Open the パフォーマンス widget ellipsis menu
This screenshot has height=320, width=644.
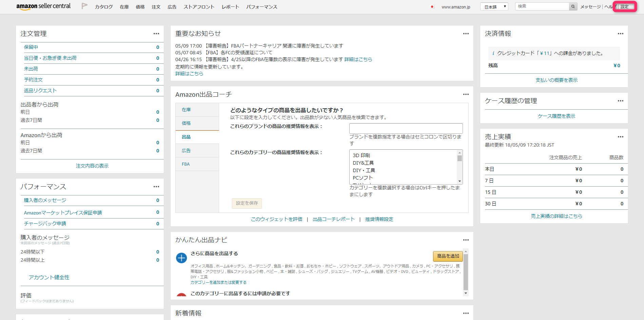point(156,187)
